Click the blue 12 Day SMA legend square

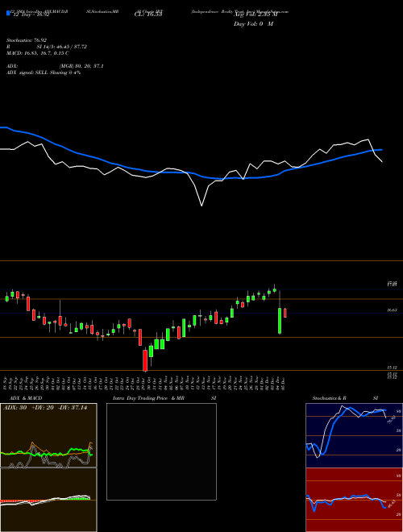tap(8, 13)
